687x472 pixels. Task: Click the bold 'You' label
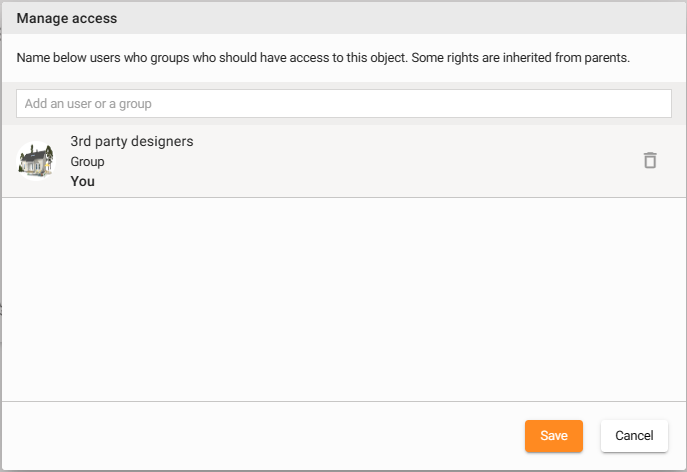point(82,181)
